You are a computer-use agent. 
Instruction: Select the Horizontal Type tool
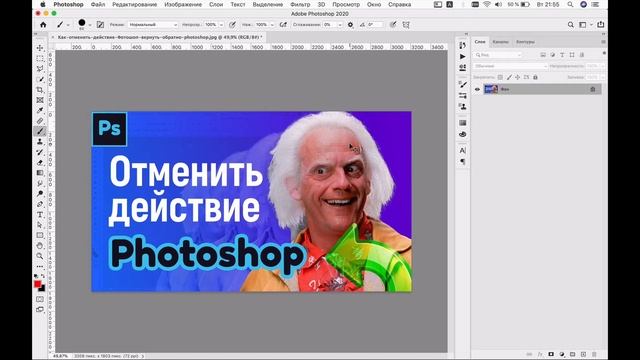40,214
